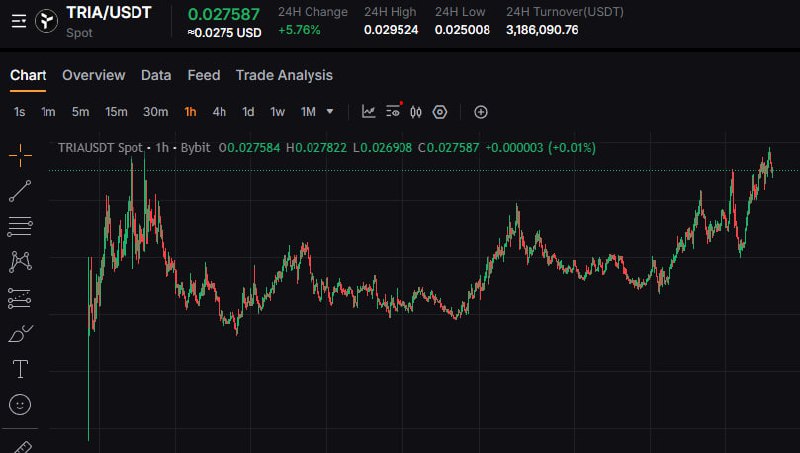Switch to the Overview tab
Viewport: 800px width, 453px height.
[93, 75]
